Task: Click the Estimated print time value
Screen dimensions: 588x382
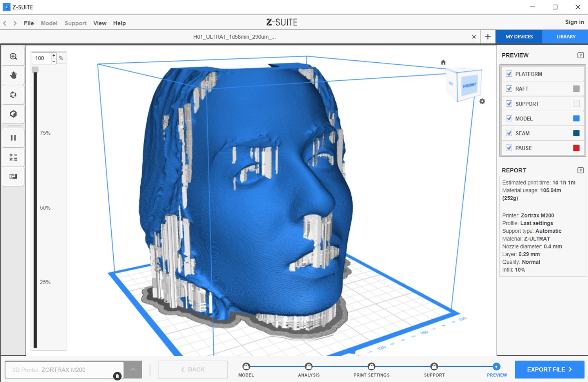Action: 564,183
